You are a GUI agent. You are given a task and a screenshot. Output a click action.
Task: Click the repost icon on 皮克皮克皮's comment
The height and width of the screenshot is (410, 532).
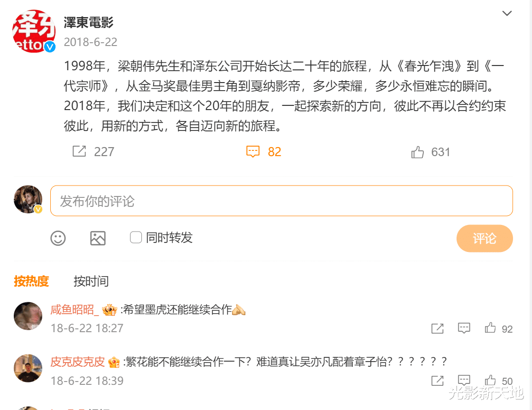pos(437,380)
